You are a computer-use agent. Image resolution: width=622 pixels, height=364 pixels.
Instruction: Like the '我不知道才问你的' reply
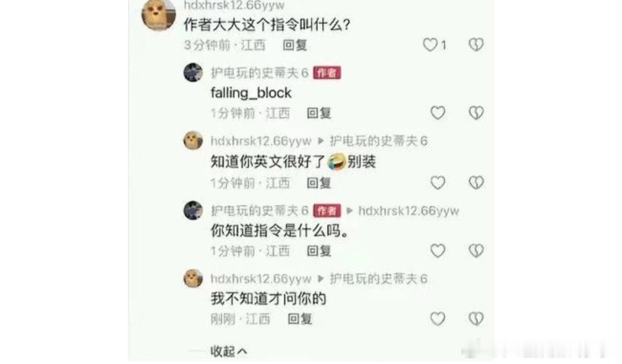[x=437, y=319]
